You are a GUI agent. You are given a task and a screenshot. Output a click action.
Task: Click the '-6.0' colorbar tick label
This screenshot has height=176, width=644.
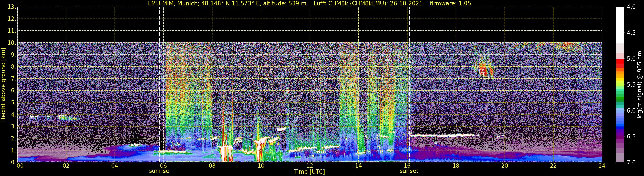point(630,110)
